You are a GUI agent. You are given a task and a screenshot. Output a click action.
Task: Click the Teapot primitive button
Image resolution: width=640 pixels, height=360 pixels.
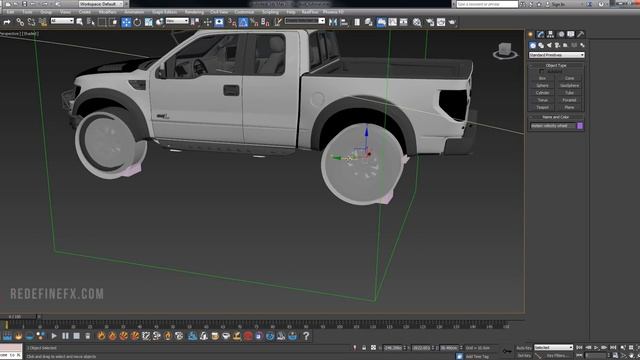pyautogui.click(x=542, y=107)
